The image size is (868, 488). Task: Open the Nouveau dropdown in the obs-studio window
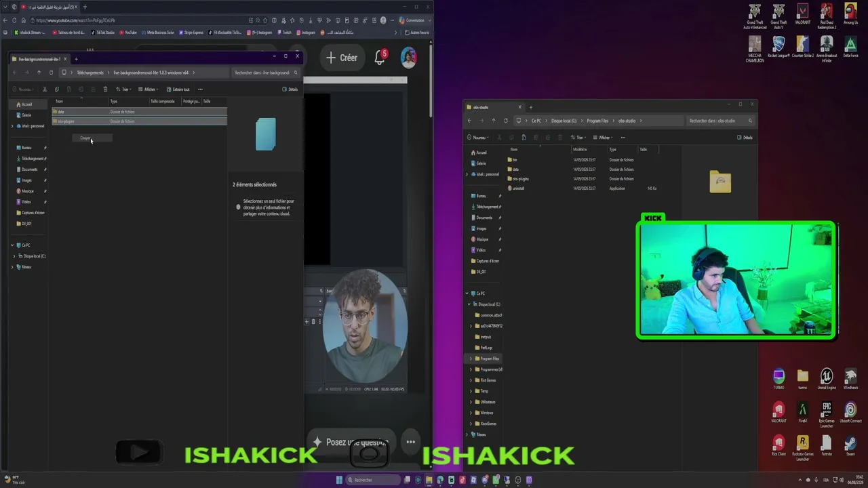[479, 138]
